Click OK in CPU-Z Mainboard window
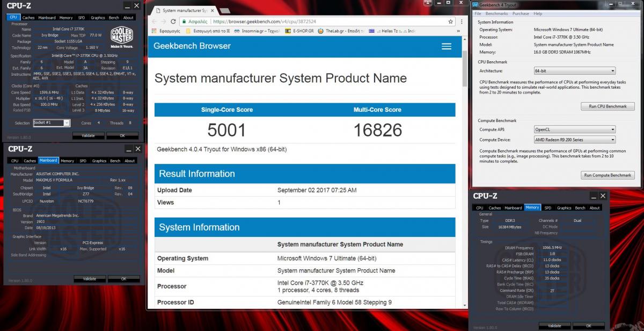The image size is (644, 331). point(123,279)
